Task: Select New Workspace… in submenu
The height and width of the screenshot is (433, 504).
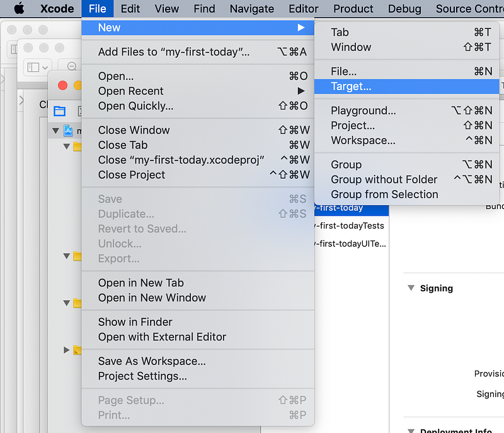Action: pyautogui.click(x=406, y=140)
